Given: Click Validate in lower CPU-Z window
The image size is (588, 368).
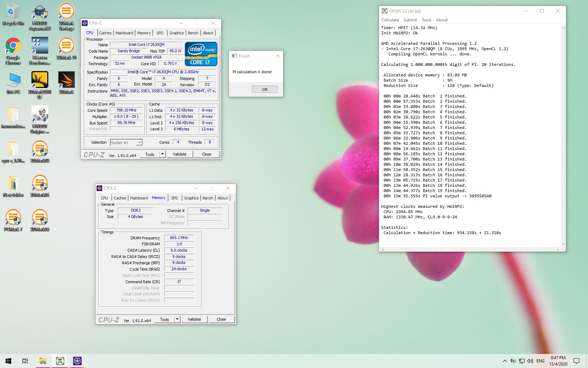Looking at the screenshot, I should point(194,319).
